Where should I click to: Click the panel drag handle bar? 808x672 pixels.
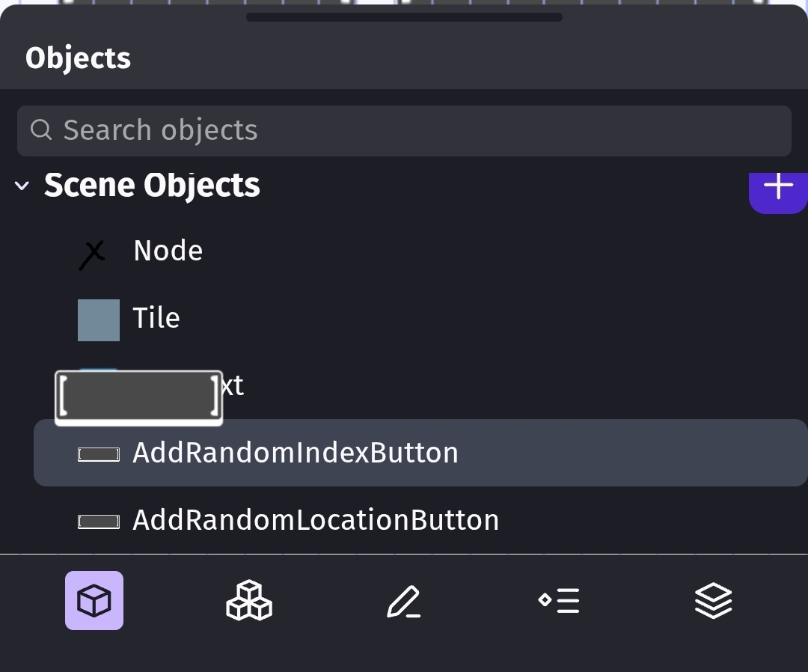coord(404,17)
